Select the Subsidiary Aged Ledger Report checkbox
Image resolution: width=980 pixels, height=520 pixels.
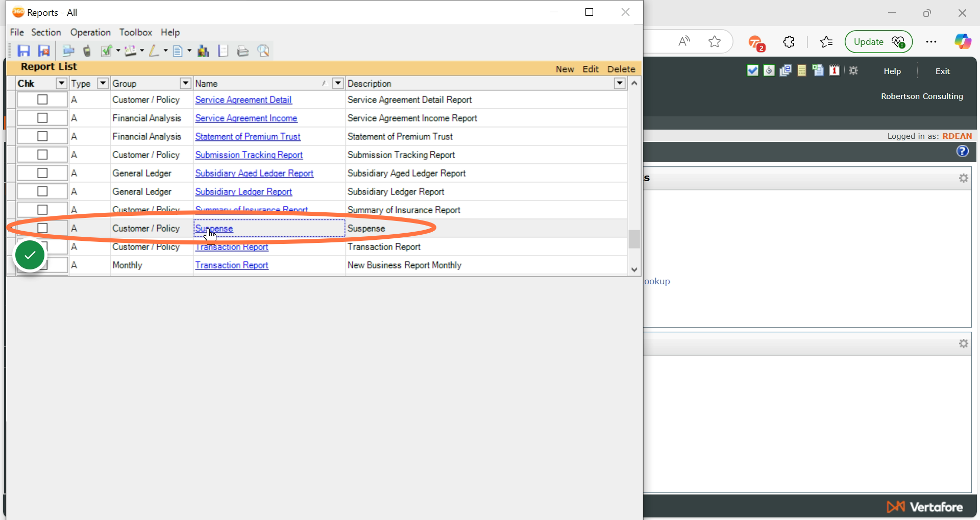(x=42, y=173)
